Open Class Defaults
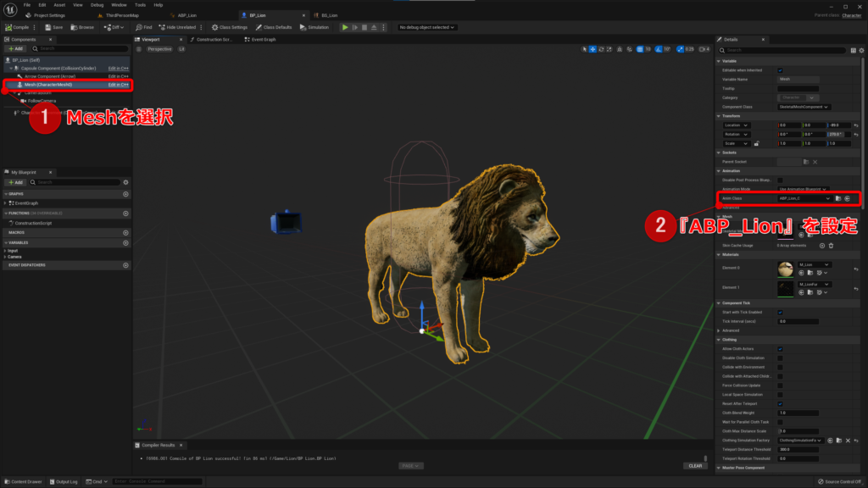Viewport: 868px width, 488px height. pyautogui.click(x=274, y=27)
